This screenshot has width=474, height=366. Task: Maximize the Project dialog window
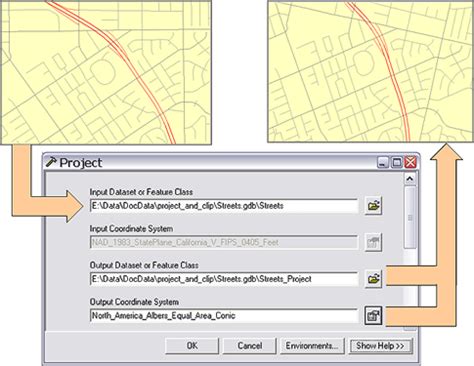[397, 162]
